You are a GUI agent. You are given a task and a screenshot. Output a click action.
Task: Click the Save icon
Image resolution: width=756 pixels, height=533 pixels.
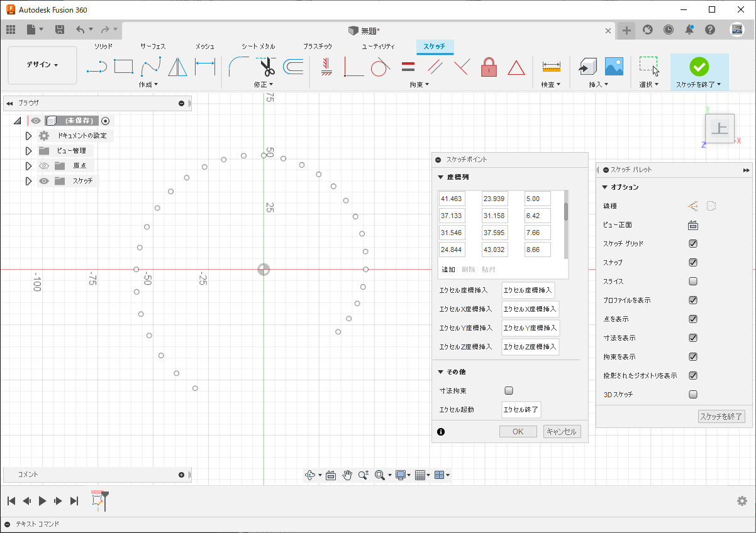coord(60,30)
